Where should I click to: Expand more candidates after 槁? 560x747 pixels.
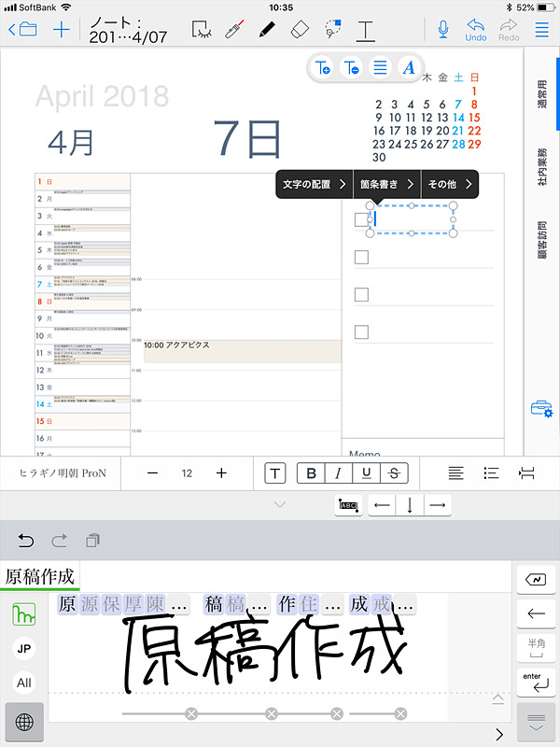tap(260, 605)
